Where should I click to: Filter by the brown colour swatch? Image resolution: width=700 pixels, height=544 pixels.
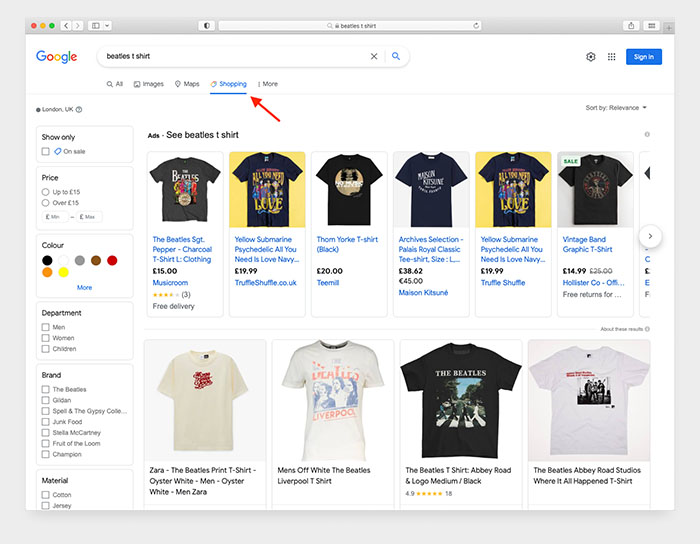pos(96,260)
